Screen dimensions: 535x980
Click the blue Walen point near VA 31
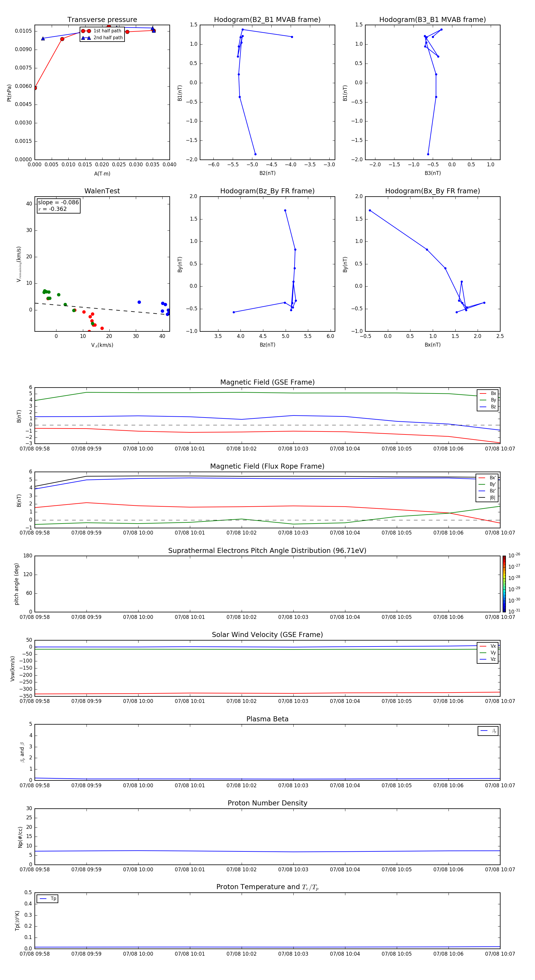(139, 302)
